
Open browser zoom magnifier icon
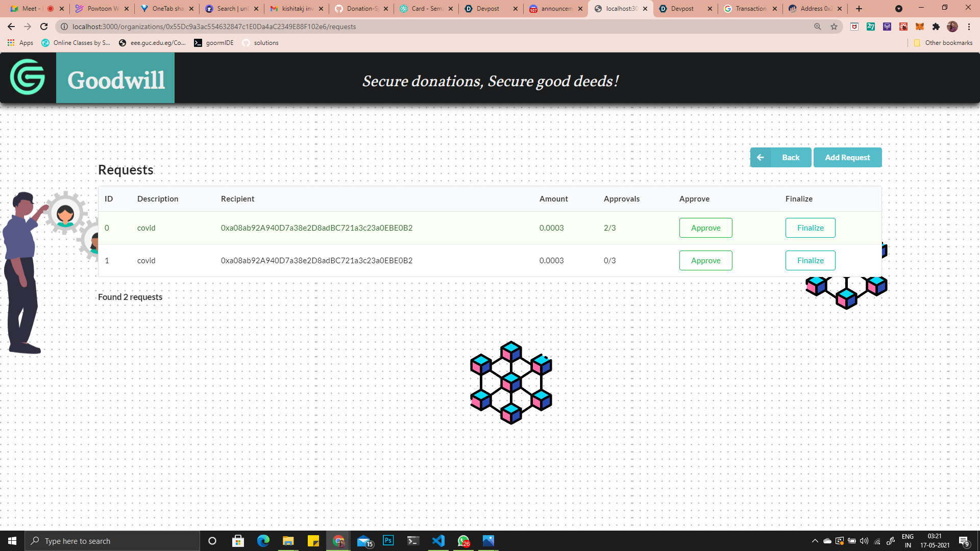coord(818,27)
